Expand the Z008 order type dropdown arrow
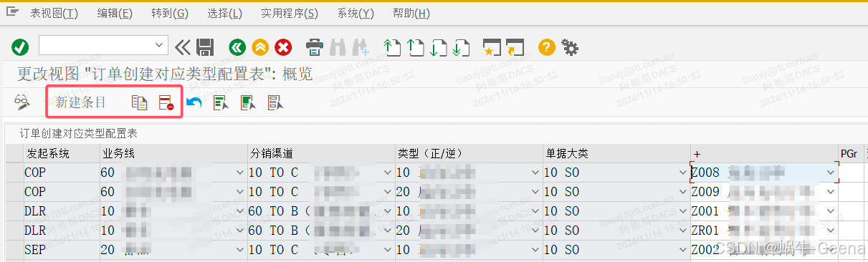 click(x=831, y=173)
